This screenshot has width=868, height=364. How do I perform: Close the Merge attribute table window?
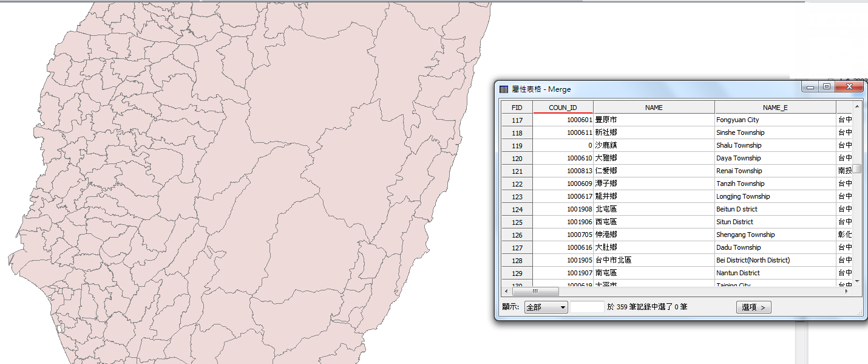850,88
